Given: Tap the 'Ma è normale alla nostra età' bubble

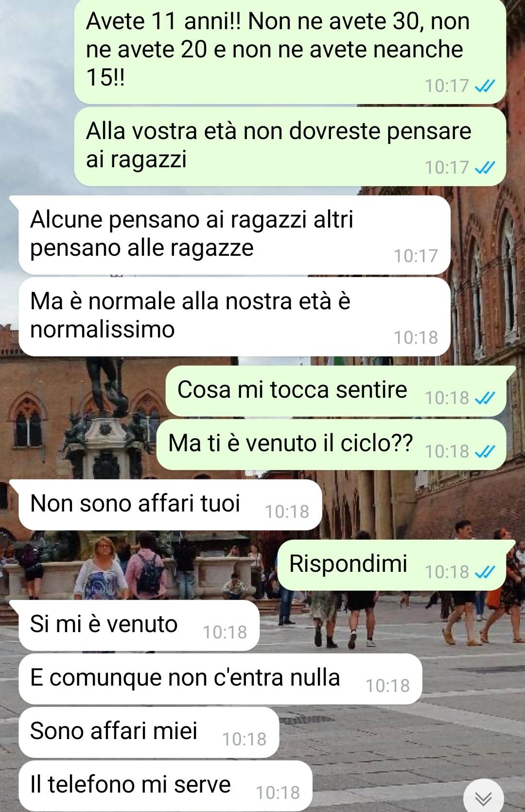Looking at the screenshot, I should pyautogui.click(x=234, y=317).
